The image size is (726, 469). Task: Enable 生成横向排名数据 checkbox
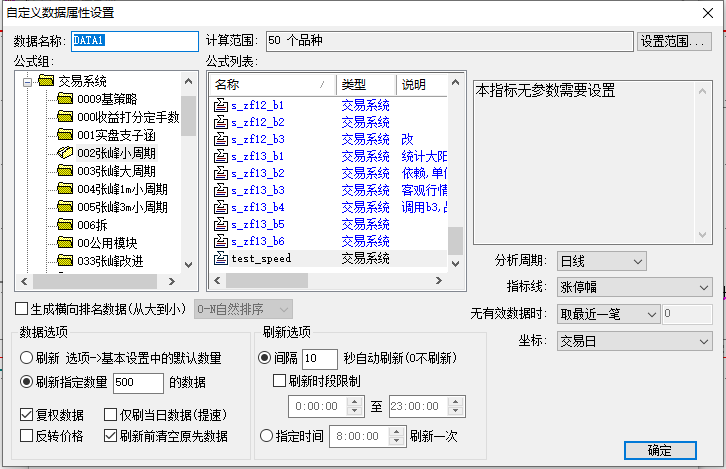click(22, 309)
